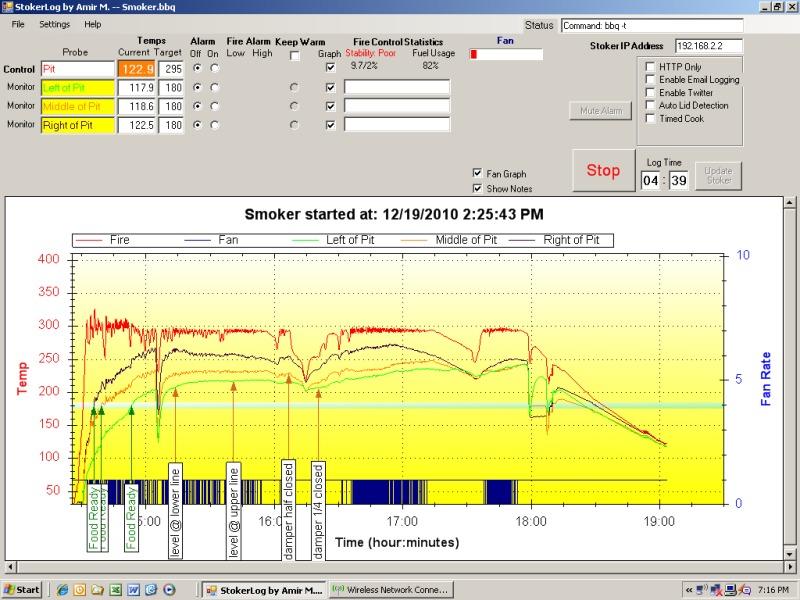
Task: Open the Settings menu
Action: point(55,23)
